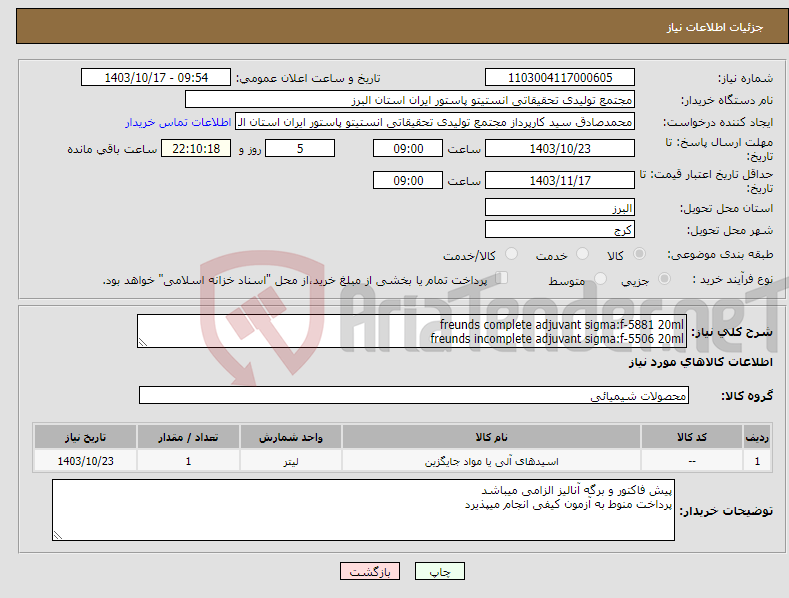
Task: Click the unit cell لیتر
Action: pos(291,461)
